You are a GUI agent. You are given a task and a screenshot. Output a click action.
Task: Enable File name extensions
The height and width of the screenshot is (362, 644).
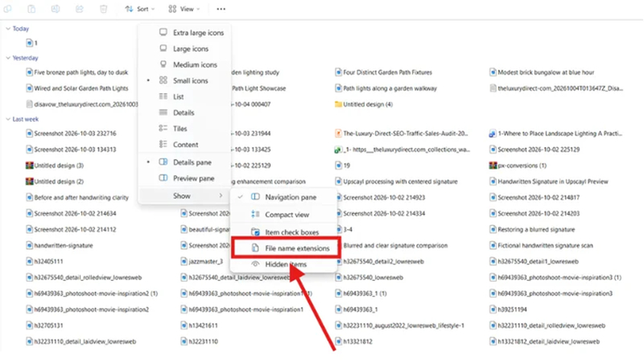click(x=286, y=249)
